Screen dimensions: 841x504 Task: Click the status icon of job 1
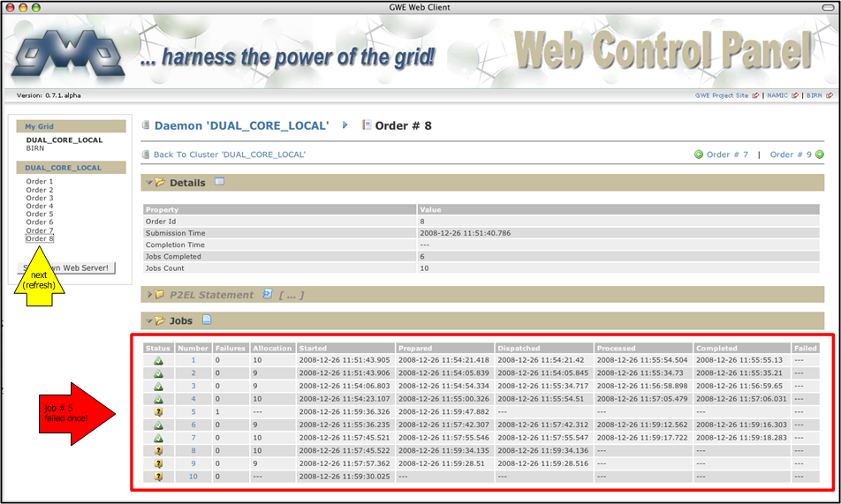(x=158, y=361)
